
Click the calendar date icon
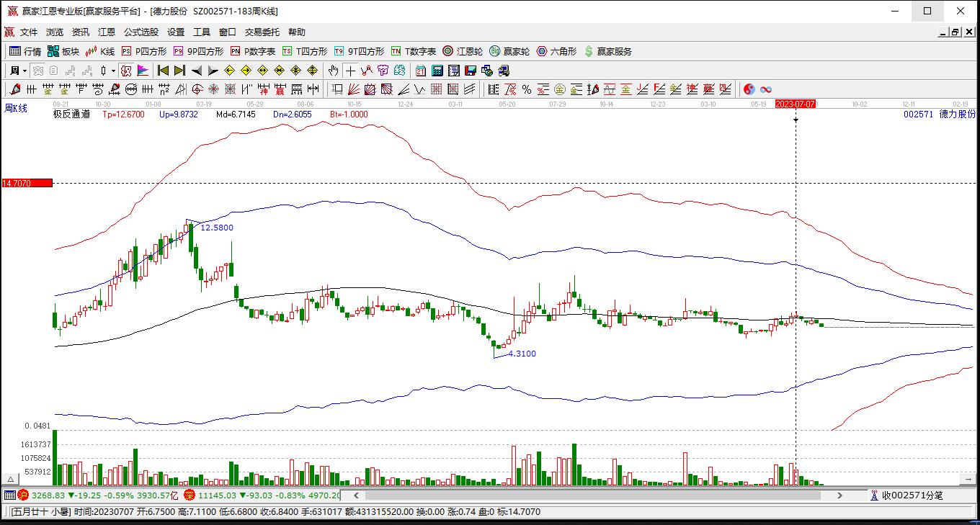coord(420,71)
